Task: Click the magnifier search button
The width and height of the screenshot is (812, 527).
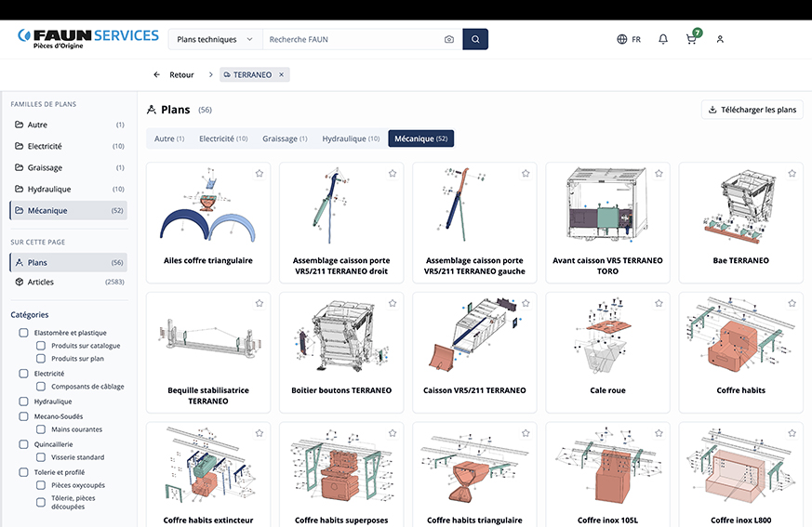Action: pos(475,40)
